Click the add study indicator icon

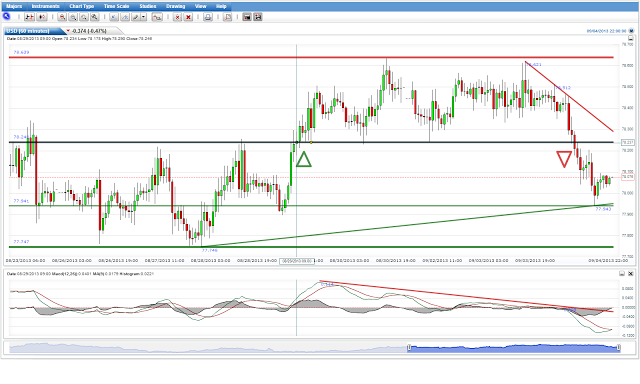[157, 17]
